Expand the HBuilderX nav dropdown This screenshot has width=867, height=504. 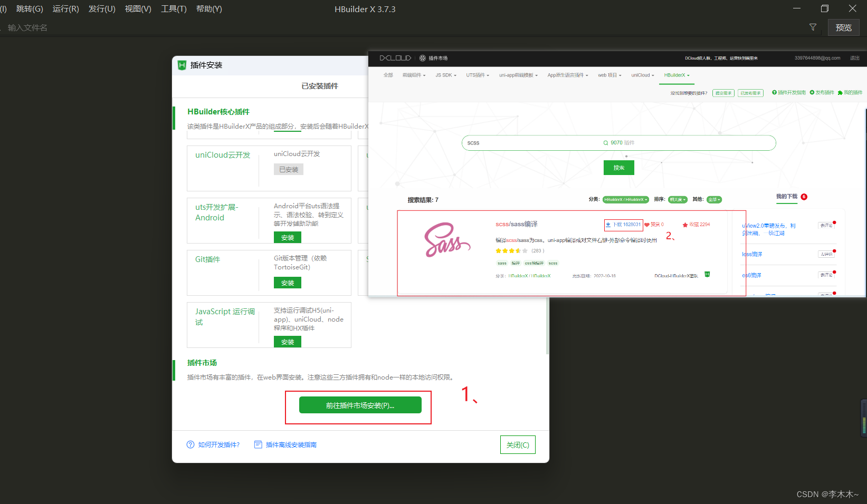click(x=677, y=75)
